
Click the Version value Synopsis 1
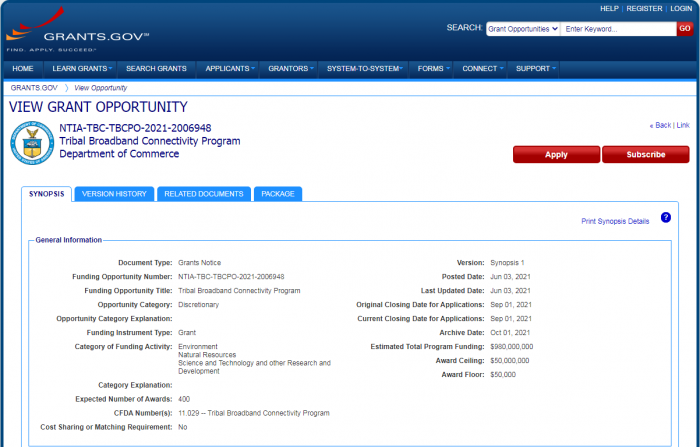(507, 263)
